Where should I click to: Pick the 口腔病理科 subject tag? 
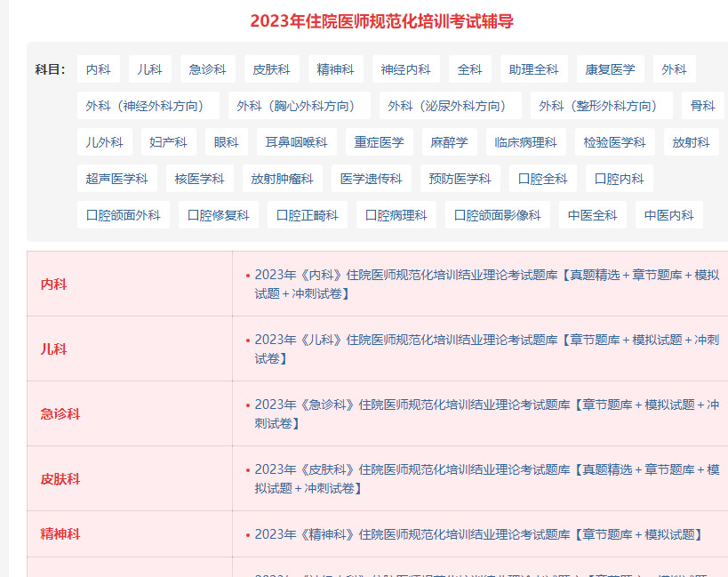(x=396, y=215)
